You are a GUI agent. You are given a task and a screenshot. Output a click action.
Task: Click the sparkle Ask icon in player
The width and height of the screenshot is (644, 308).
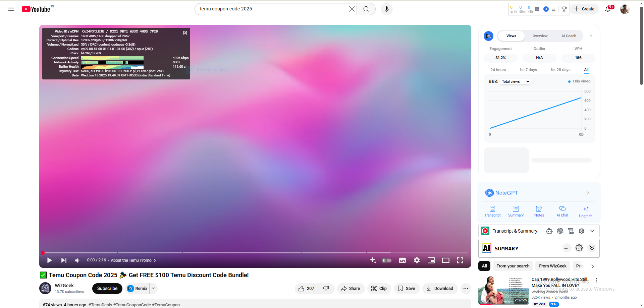click(x=373, y=260)
